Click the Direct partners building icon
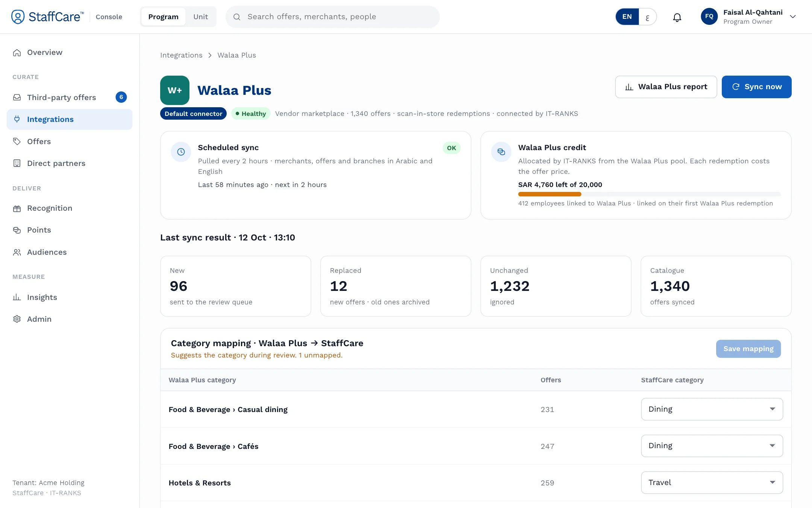The width and height of the screenshot is (812, 508). pos(17,163)
